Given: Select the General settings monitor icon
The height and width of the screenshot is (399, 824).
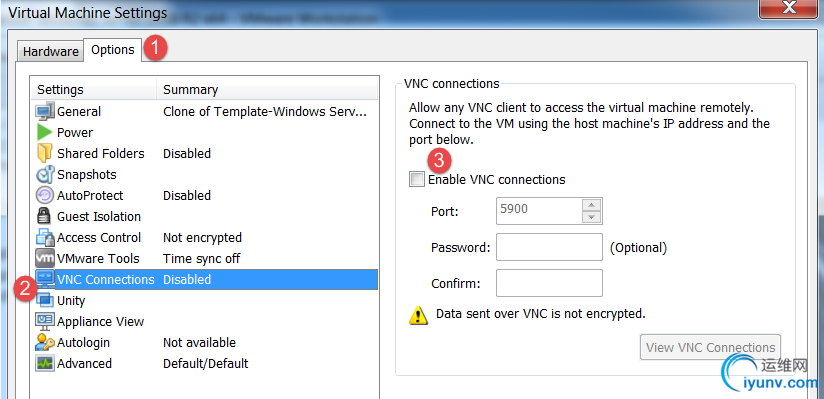Looking at the screenshot, I should pos(45,111).
